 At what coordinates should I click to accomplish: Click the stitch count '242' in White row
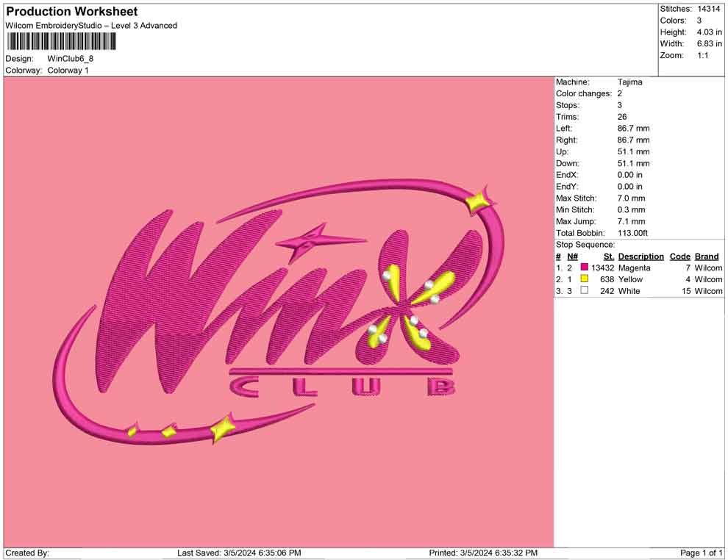607,291
